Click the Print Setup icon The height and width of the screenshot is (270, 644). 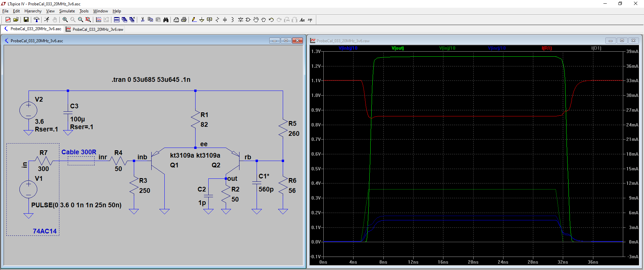click(176, 20)
